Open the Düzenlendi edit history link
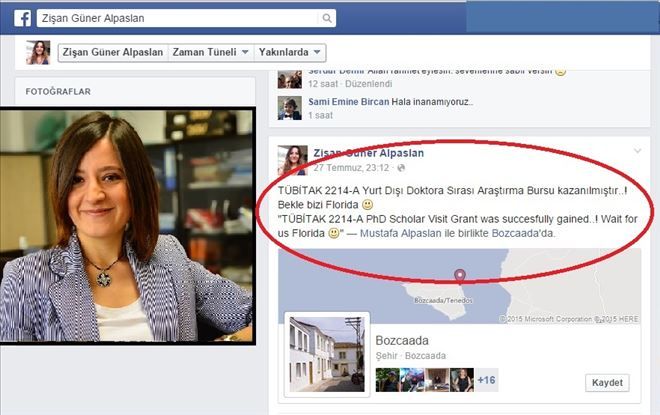 click(x=369, y=84)
